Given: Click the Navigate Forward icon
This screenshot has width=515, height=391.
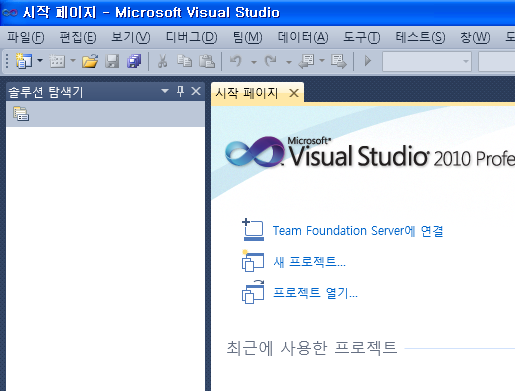Looking at the screenshot, I should (339, 61).
